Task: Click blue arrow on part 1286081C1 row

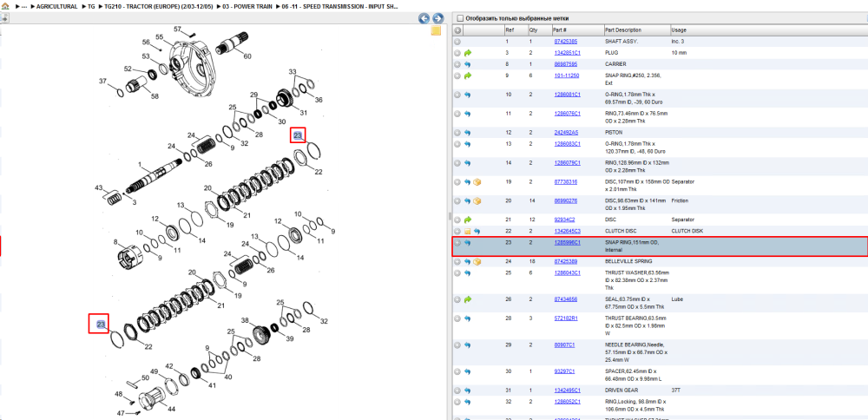Action: pos(468,95)
